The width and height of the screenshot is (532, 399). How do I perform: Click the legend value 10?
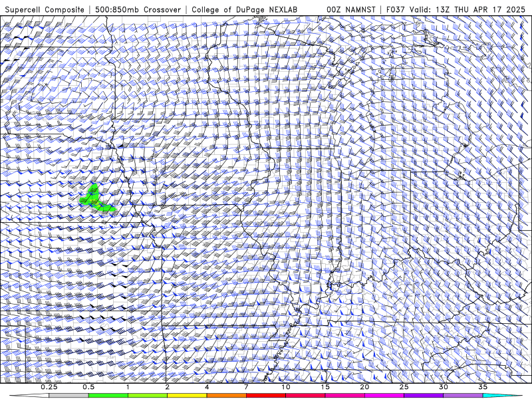286,387
